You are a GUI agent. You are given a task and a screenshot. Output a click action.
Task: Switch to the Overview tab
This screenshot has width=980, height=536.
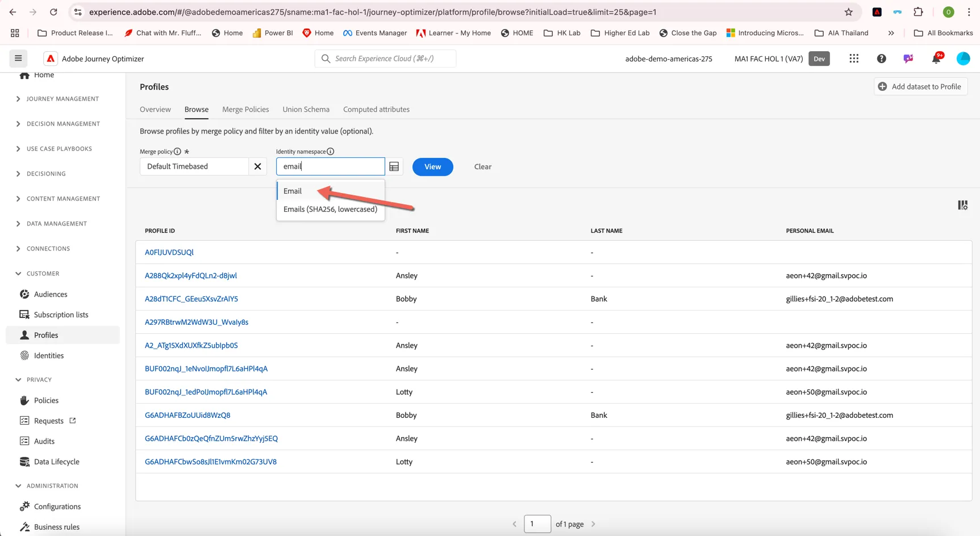point(155,110)
